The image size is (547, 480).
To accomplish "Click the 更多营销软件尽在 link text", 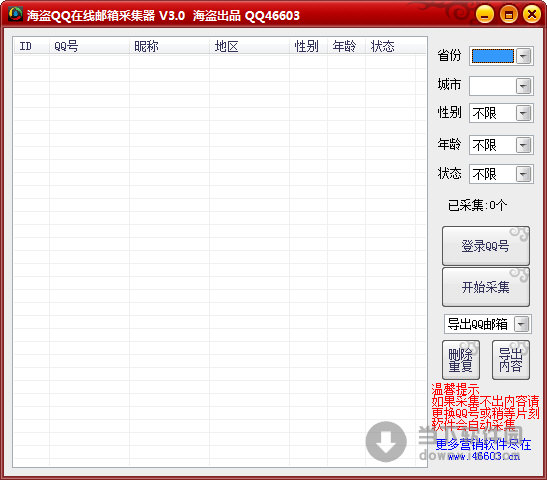I will pyautogui.click(x=483, y=444).
